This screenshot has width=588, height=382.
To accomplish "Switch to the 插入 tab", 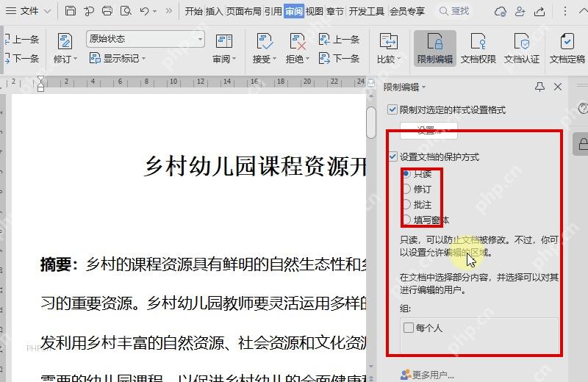I will 214,12.
